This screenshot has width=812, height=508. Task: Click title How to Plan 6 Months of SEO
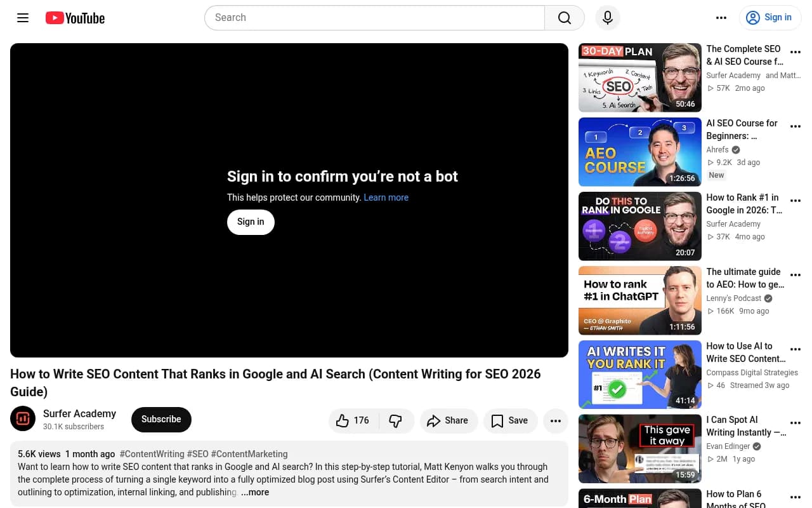click(736, 499)
